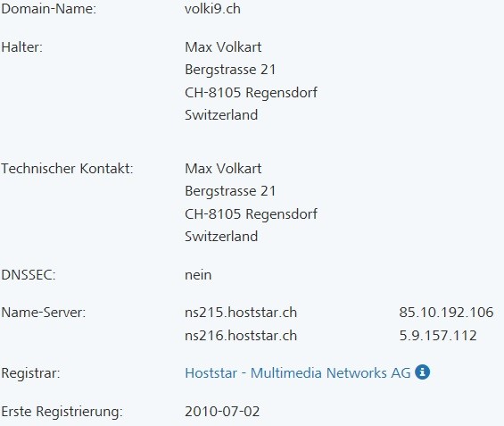
Task: Click Halter country Switzerland
Action: (x=221, y=115)
